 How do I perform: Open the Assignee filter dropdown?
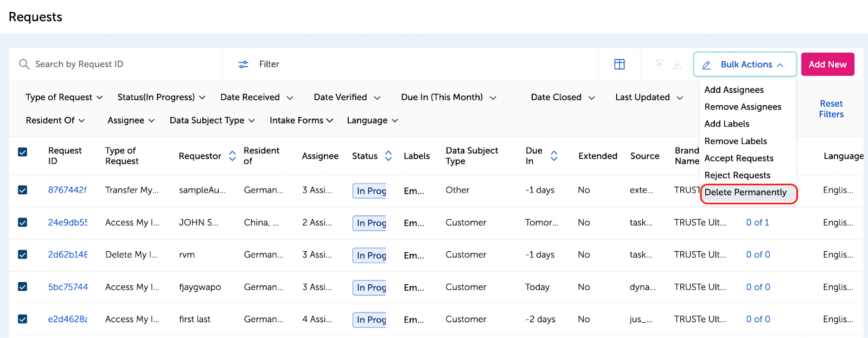pyautogui.click(x=131, y=120)
